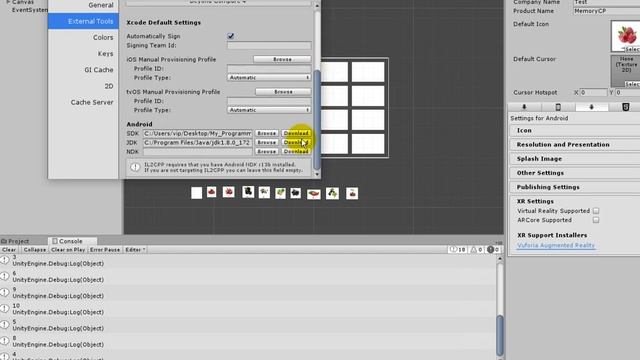Browse for Android NDK path
Image resolution: width=640 pixels, height=360 pixels.
coord(267,151)
